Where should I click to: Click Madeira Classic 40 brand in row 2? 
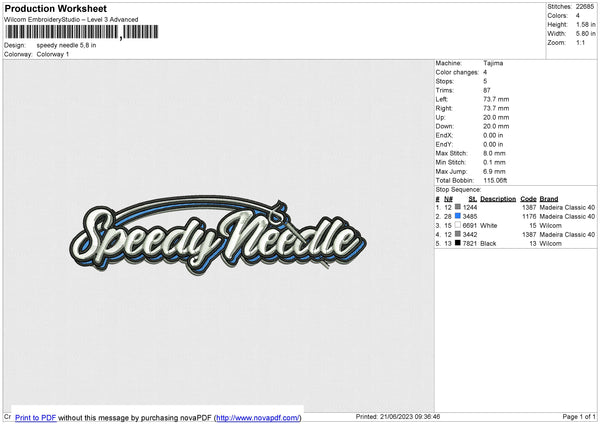click(x=567, y=216)
